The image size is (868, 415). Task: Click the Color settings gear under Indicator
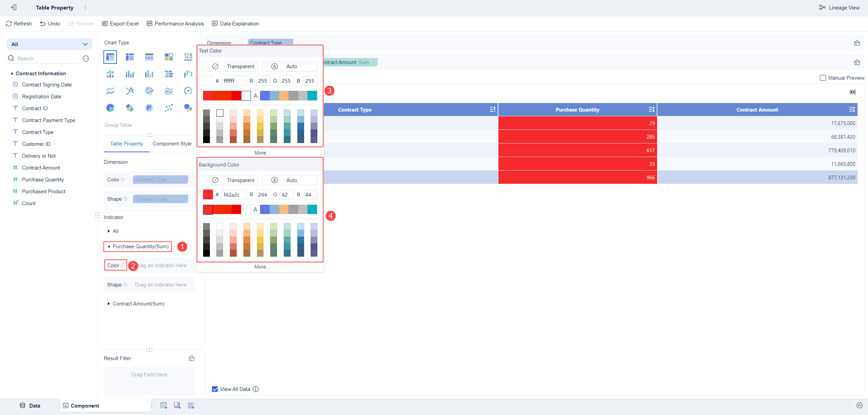tap(123, 265)
